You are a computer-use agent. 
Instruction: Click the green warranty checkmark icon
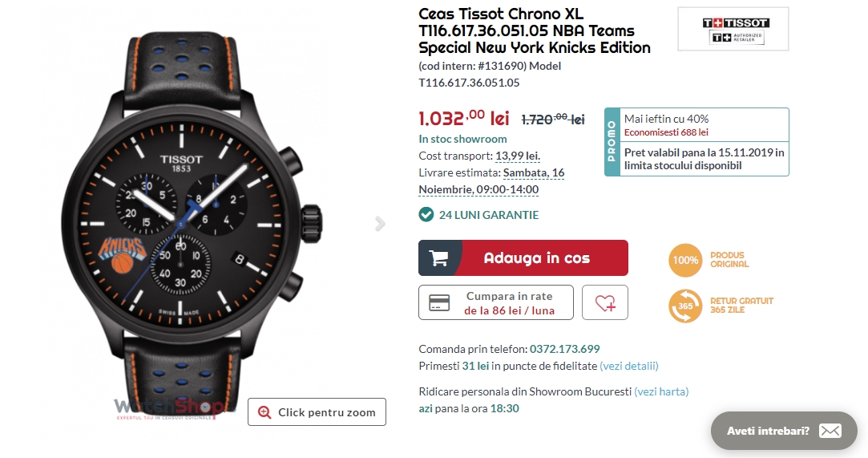(426, 214)
